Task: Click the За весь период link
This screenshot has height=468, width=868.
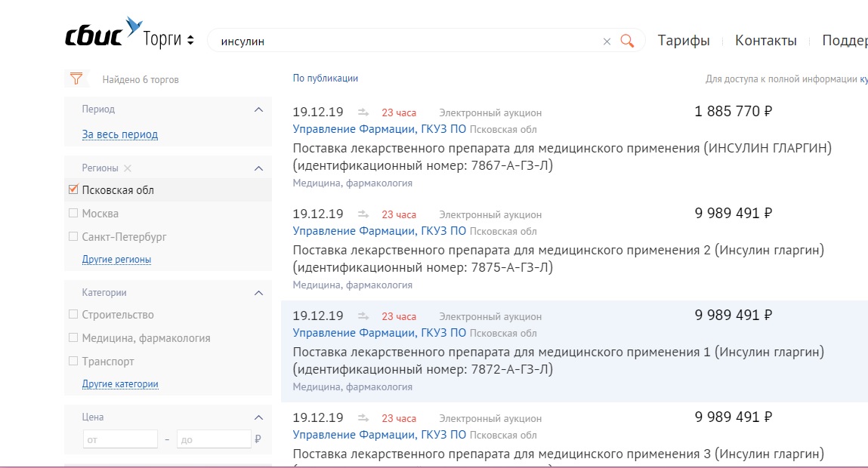Action: coord(119,134)
